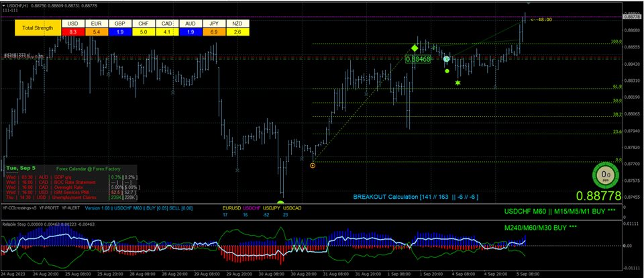Select the NZD currency header

pyautogui.click(x=237, y=24)
